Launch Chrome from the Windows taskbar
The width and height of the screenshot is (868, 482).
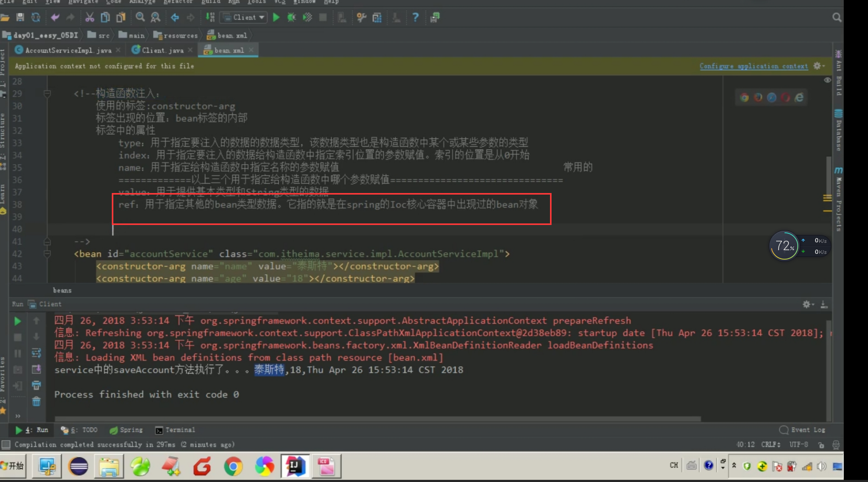pyautogui.click(x=234, y=466)
